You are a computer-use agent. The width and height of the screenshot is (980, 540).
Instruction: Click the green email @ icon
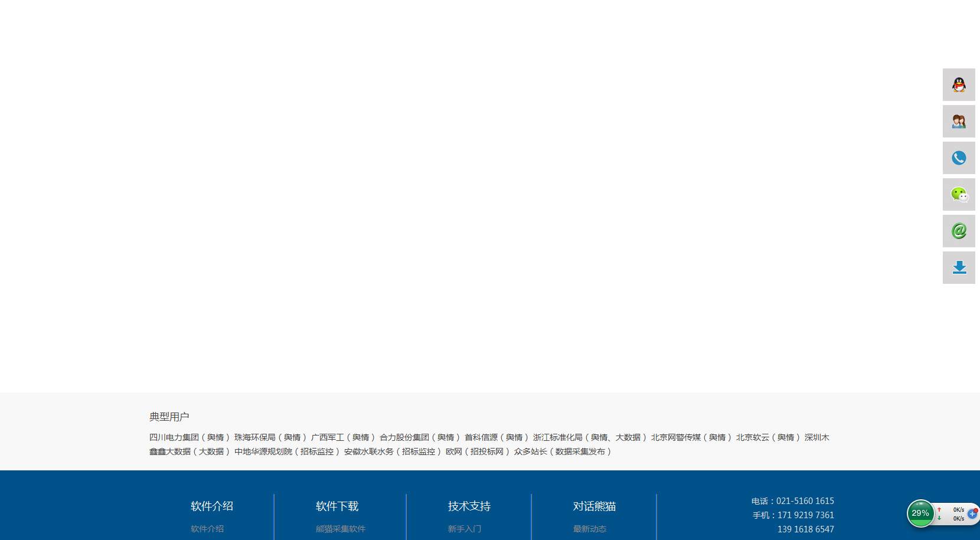point(959,231)
